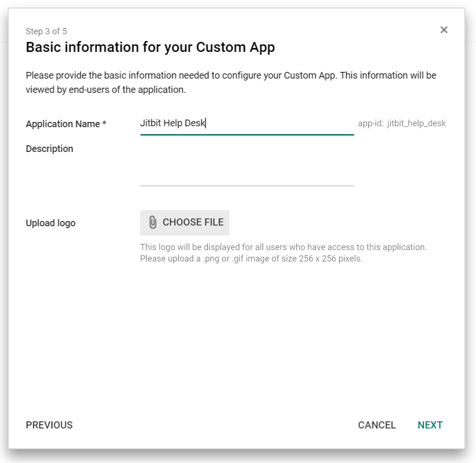The height and width of the screenshot is (463, 476).
Task: Click the 'Step 3 of 5' indicator
Action: click(x=47, y=31)
